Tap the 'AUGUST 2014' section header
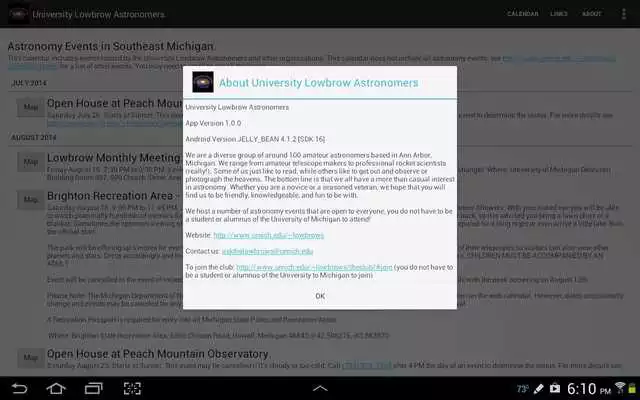This screenshot has width=640, height=400. pyautogui.click(x=33, y=138)
